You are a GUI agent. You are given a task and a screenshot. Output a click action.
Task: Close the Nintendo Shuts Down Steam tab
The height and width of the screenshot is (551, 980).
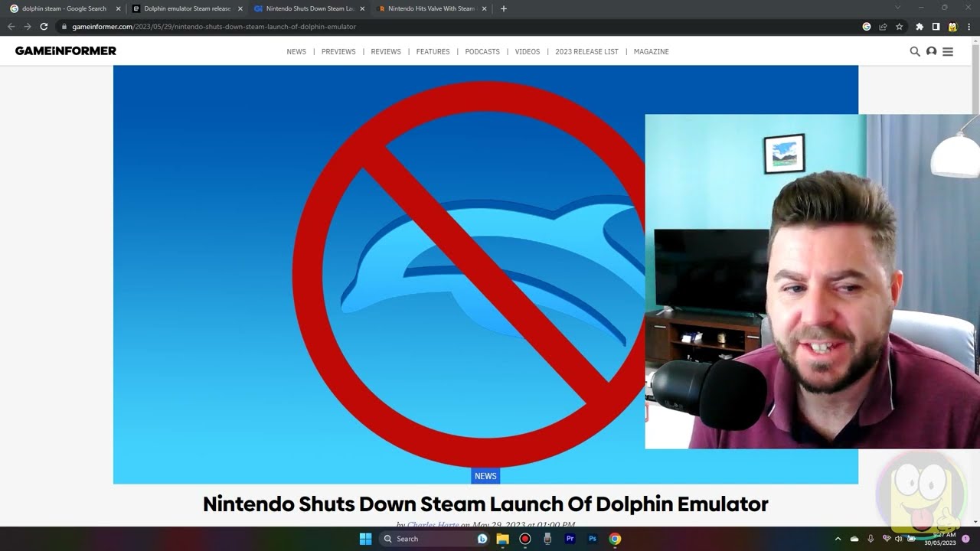(x=362, y=8)
